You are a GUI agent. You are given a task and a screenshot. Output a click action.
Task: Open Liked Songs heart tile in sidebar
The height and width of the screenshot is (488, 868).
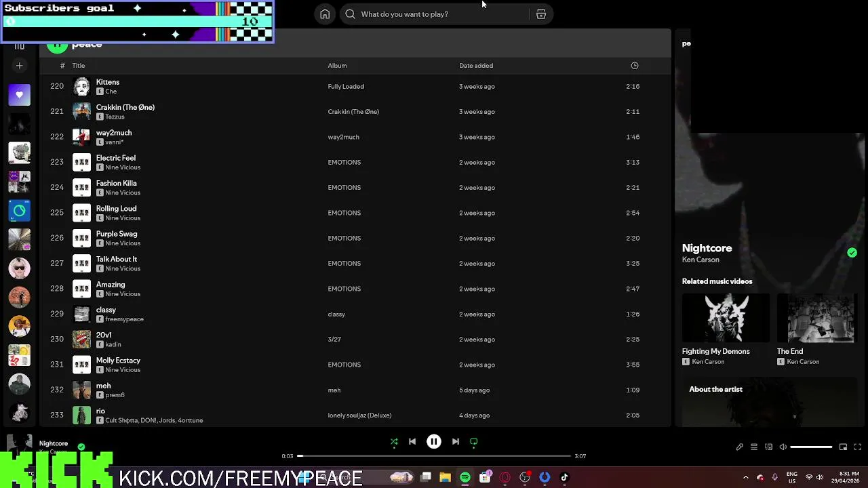pyautogui.click(x=19, y=95)
